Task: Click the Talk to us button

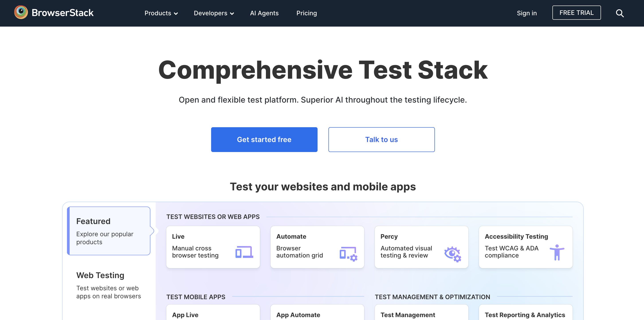Action: coord(381,139)
